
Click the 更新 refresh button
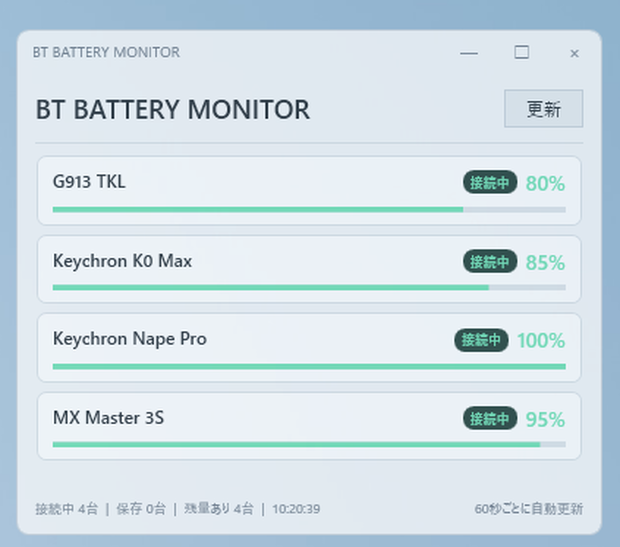543,109
